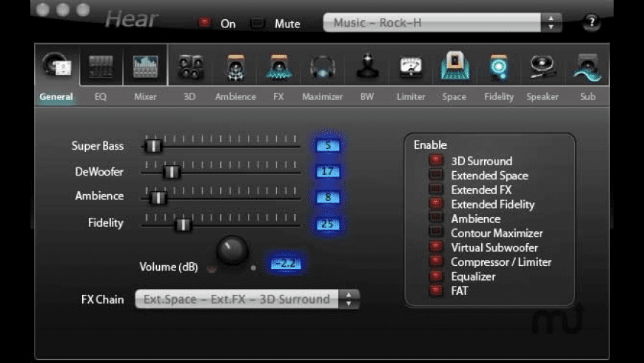Switch to the Sub tab label
The height and width of the screenshot is (363, 644).
(588, 97)
